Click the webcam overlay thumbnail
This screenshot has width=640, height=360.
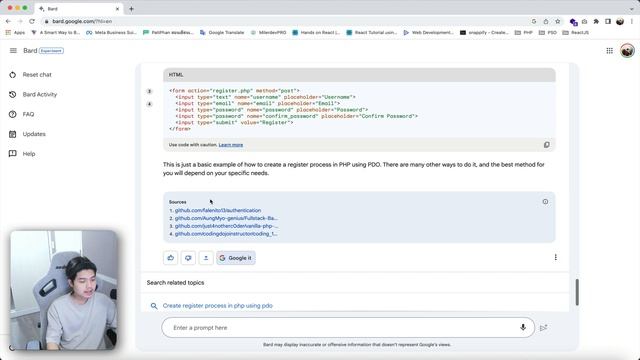tap(63, 290)
